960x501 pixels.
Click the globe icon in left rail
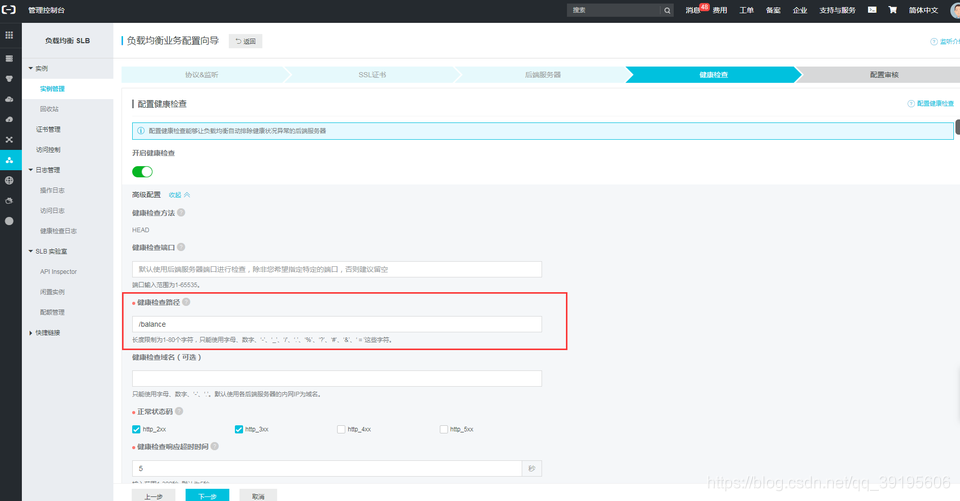tap(9, 180)
